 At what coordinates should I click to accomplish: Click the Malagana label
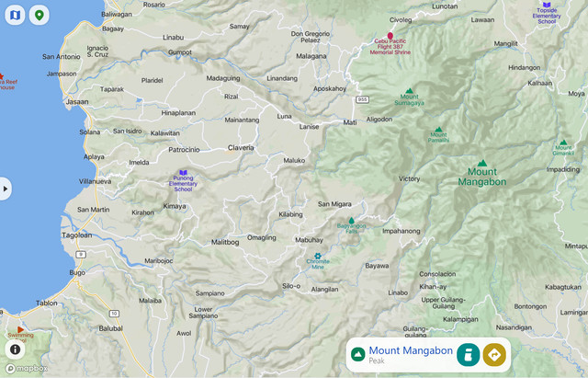point(311,56)
